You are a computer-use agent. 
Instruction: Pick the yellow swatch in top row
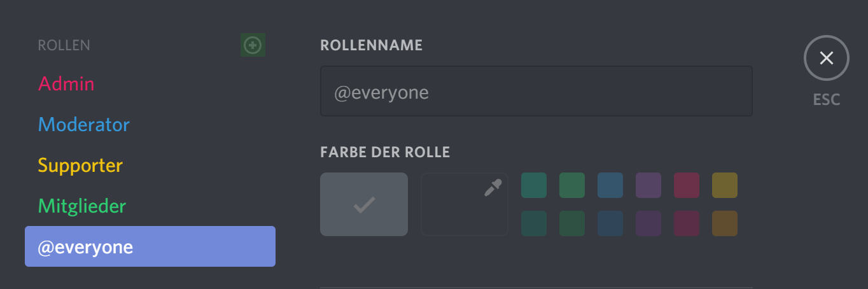(x=725, y=185)
